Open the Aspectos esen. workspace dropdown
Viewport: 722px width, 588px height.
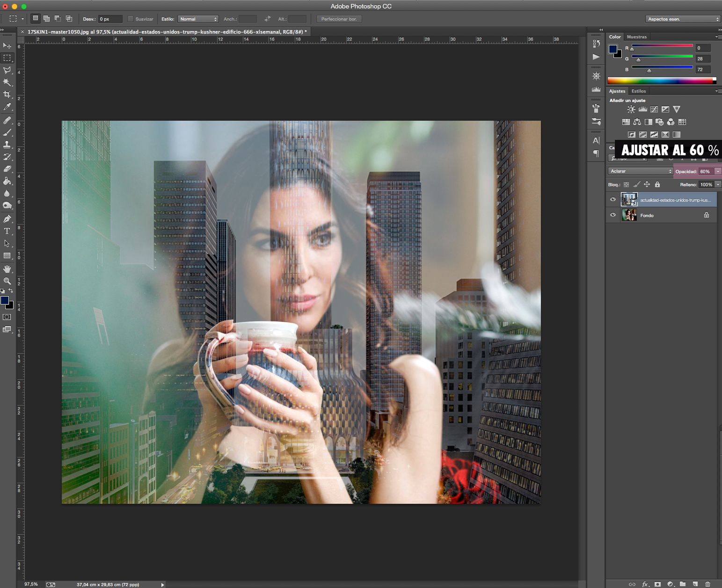[x=683, y=19]
